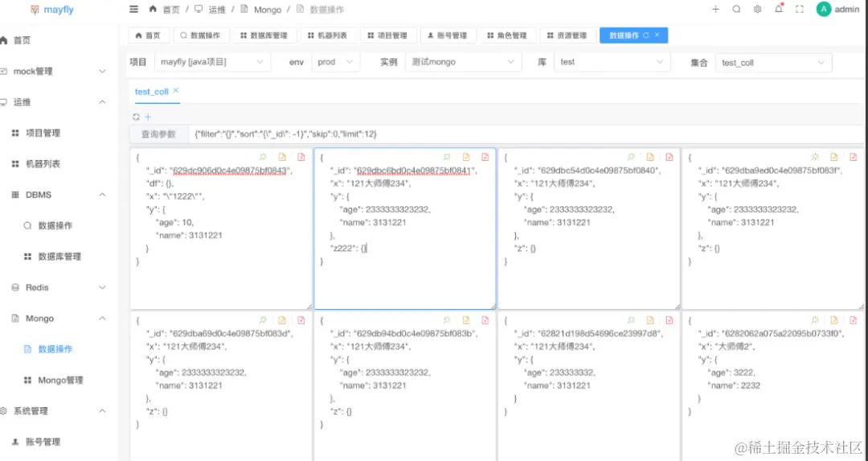The height and width of the screenshot is (461, 868).
Task: Click the admin user avatar
Action: (824, 9)
